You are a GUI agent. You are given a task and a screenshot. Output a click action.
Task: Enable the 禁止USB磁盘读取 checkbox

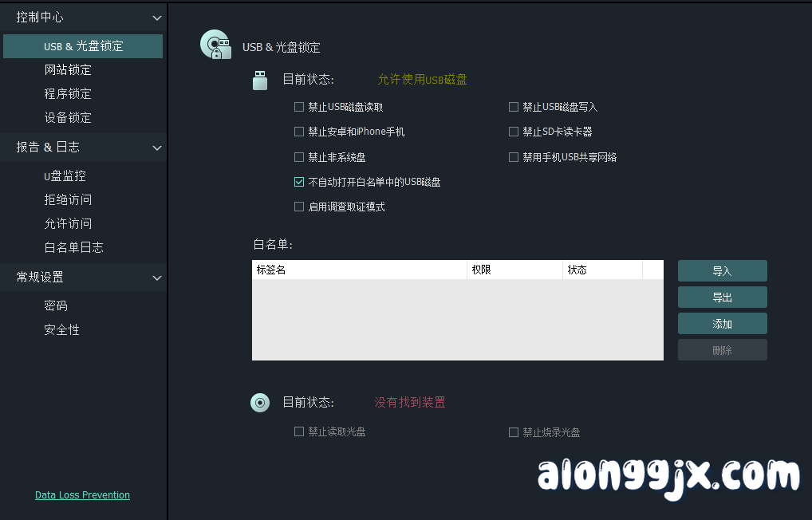point(299,106)
